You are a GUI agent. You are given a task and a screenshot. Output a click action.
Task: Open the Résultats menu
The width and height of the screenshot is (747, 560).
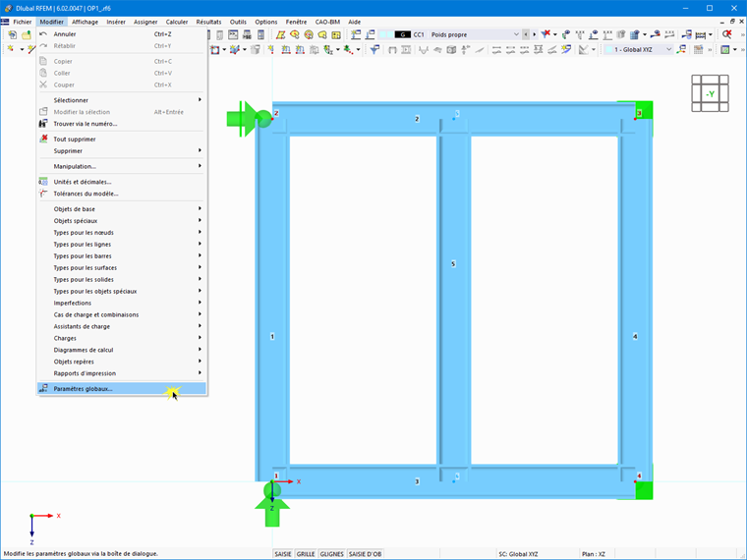pyautogui.click(x=208, y=22)
